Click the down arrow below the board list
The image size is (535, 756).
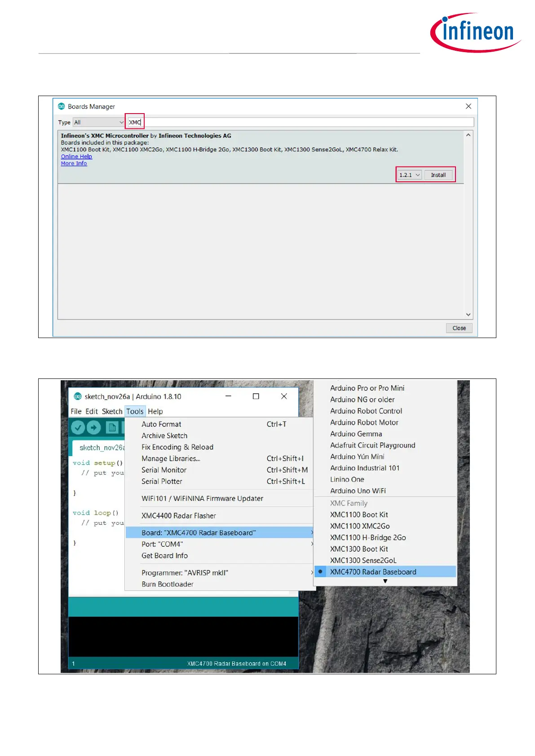(x=385, y=581)
